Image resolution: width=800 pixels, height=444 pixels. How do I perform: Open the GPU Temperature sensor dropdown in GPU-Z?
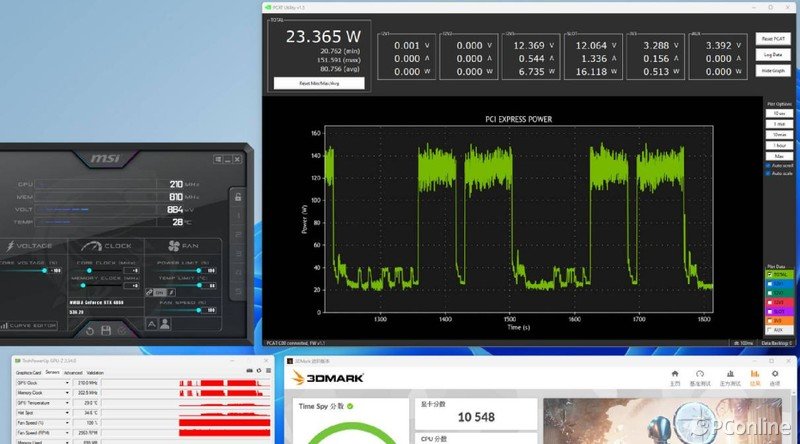(67, 403)
